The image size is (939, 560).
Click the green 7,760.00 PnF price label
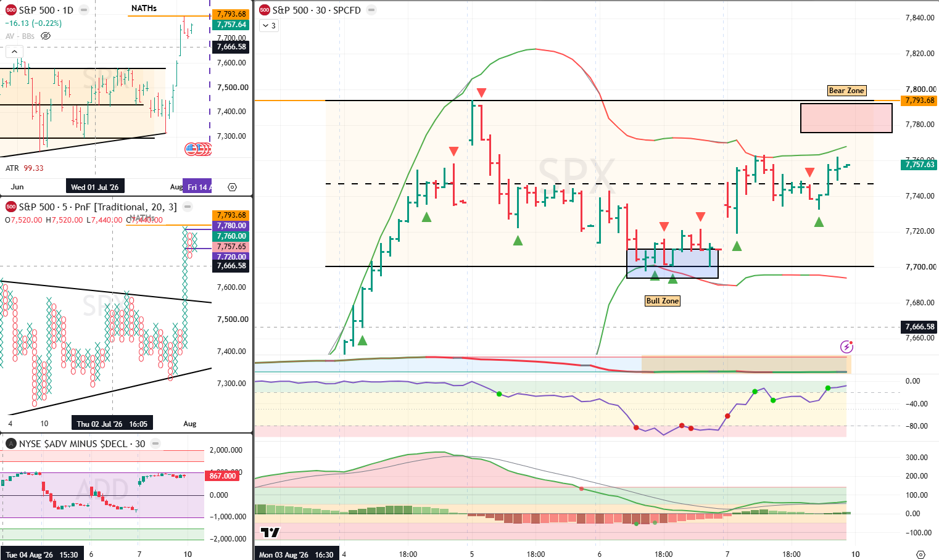tap(231, 236)
